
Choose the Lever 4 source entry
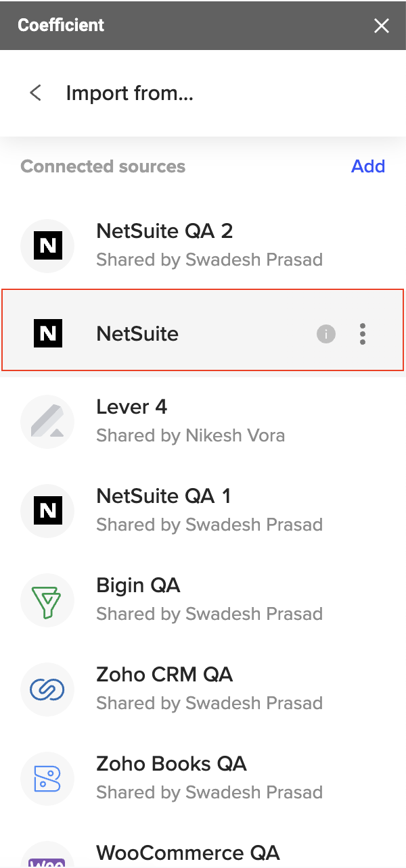coord(203,421)
